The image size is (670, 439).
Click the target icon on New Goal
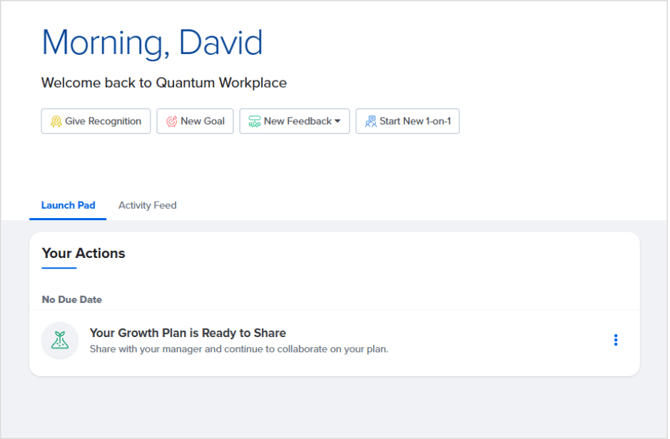pos(171,122)
